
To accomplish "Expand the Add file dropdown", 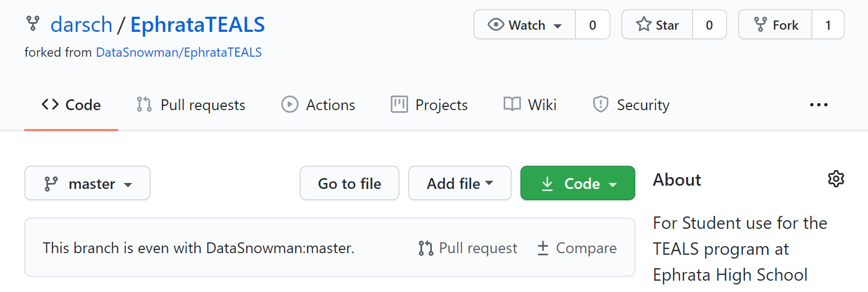I will tap(460, 184).
